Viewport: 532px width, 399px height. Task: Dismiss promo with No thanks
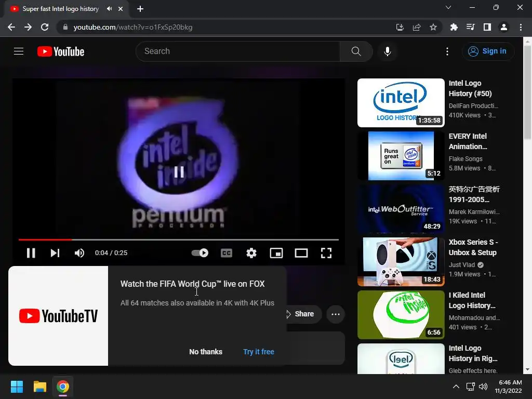point(206,352)
